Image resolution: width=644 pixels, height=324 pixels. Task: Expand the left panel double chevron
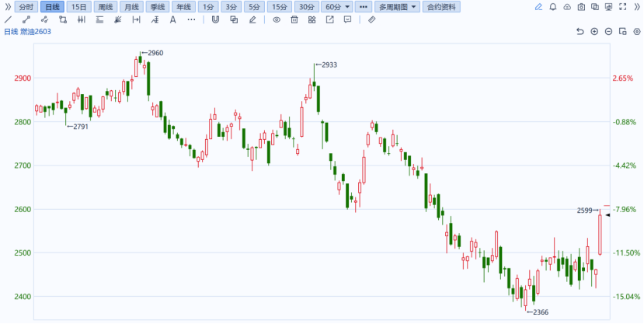tap(8, 6)
